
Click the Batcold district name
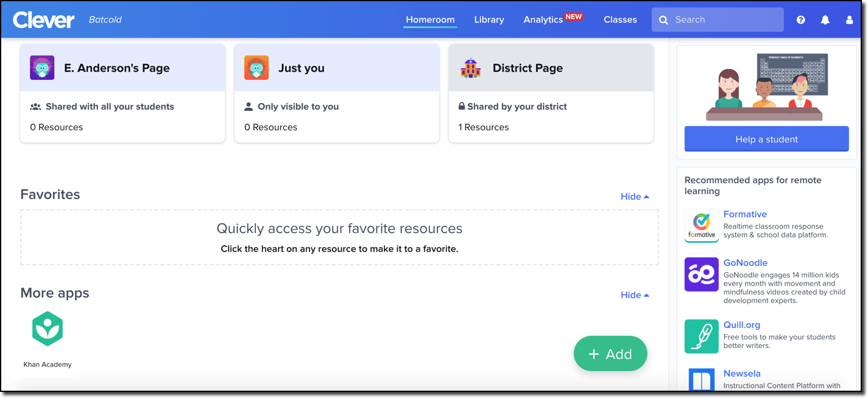105,19
